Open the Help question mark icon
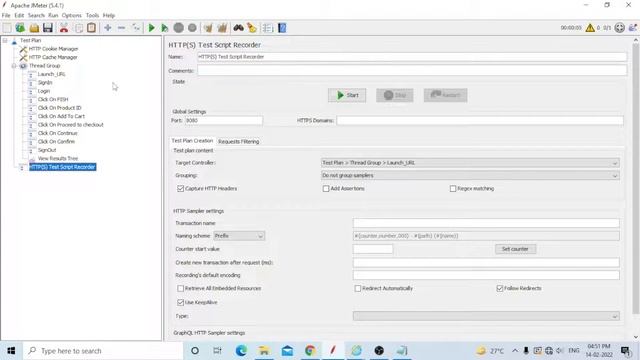 (x=282, y=28)
